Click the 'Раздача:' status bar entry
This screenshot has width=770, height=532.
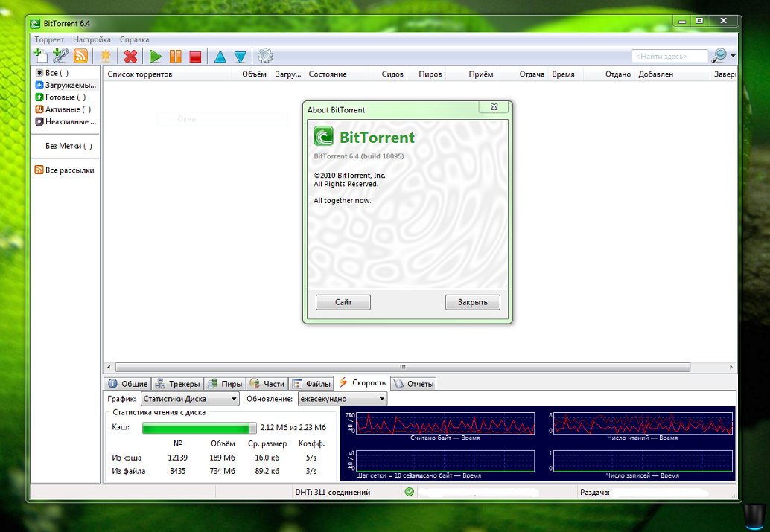pyautogui.click(x=595, y=493)
